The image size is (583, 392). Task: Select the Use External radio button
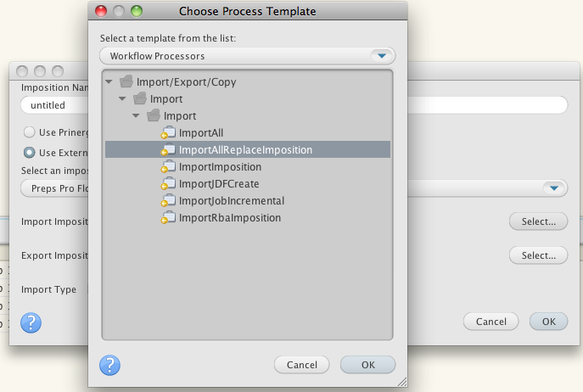29,153
